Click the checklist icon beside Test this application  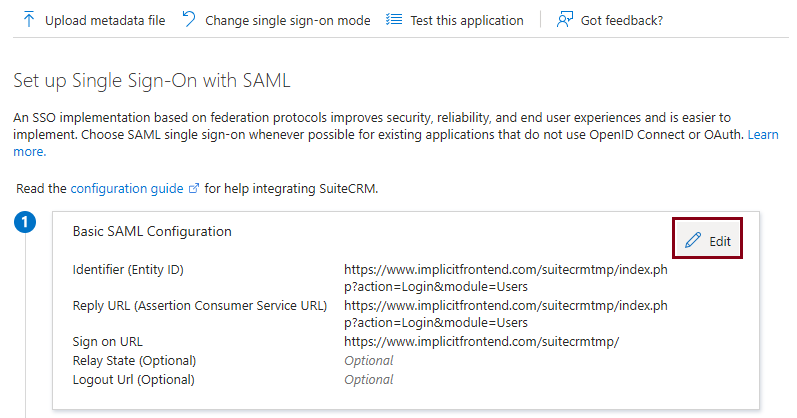click(394, 19)
